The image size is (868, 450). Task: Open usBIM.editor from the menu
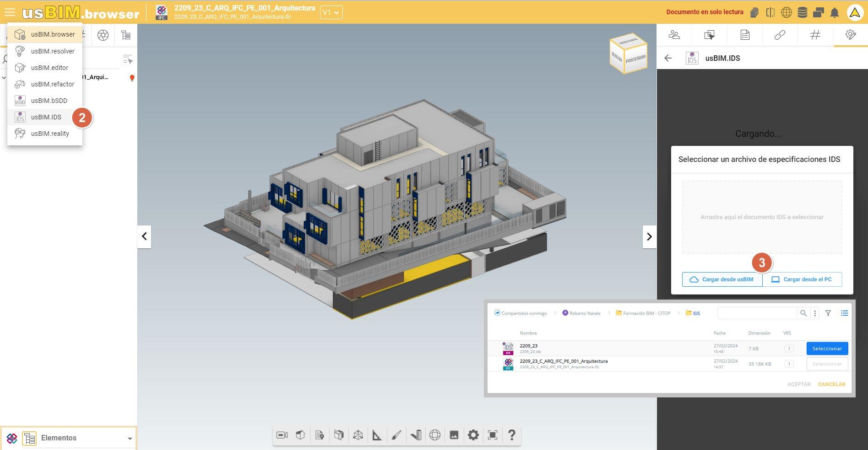pos(45,68)
